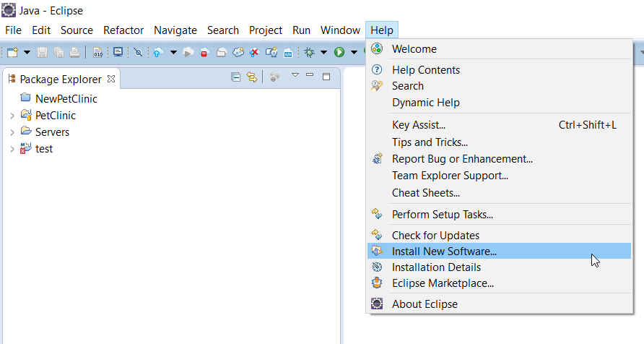
Task: Click the binary 010 file toolbar icon
Action: click(x=97, y=52)
